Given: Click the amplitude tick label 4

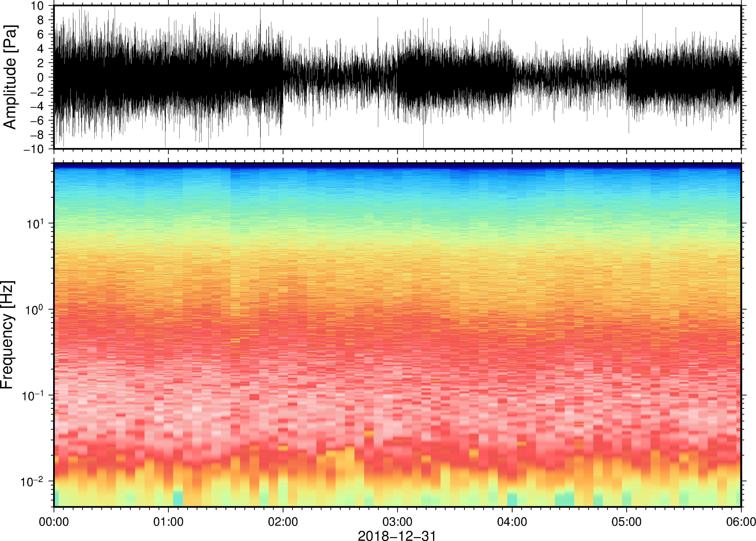Looking at the screenshot, I should 41,49.
